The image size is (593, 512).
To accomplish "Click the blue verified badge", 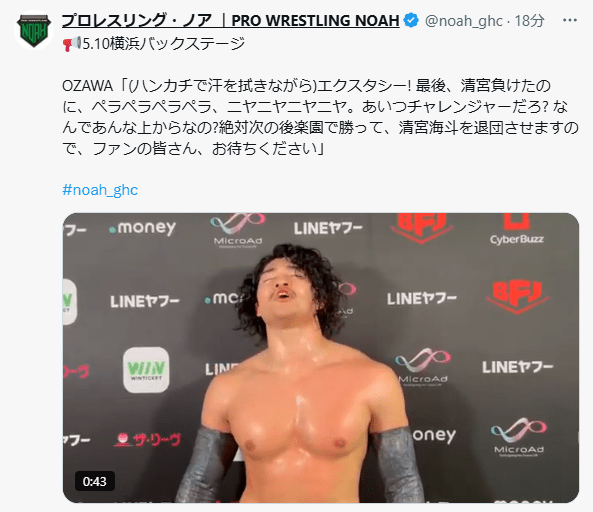I will coord(411,20).
